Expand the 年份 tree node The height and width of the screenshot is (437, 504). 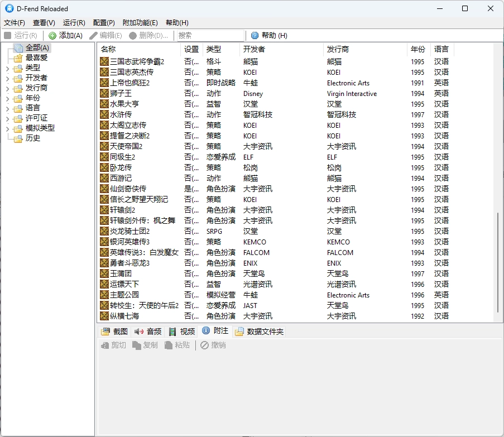(x=7, y=98)
